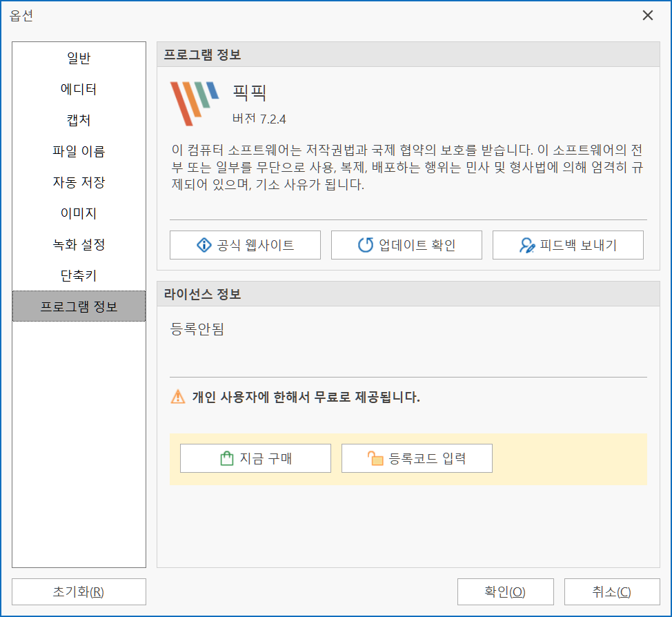Viewport: 672px width, 617px height.
Task: Click the PicPick striped logo icon
Action: [195, 104]
